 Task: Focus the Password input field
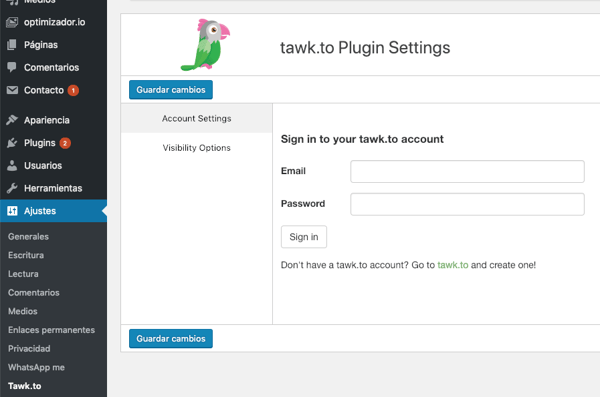pyautogui.click(x=467, y=204)
